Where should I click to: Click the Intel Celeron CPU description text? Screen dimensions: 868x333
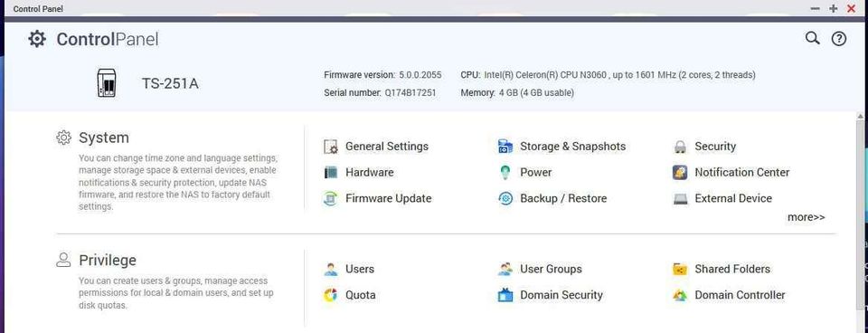pyautogui.click(x=619, y=75)
